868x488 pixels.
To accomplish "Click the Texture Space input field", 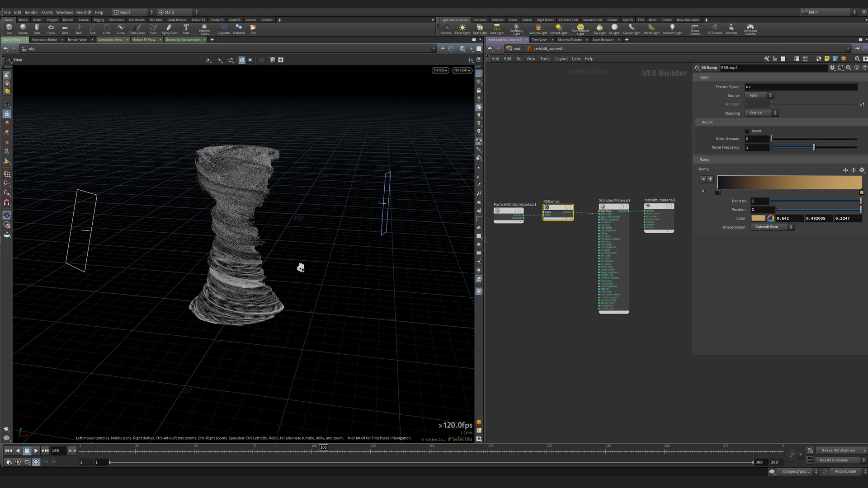I will point(800,87).
